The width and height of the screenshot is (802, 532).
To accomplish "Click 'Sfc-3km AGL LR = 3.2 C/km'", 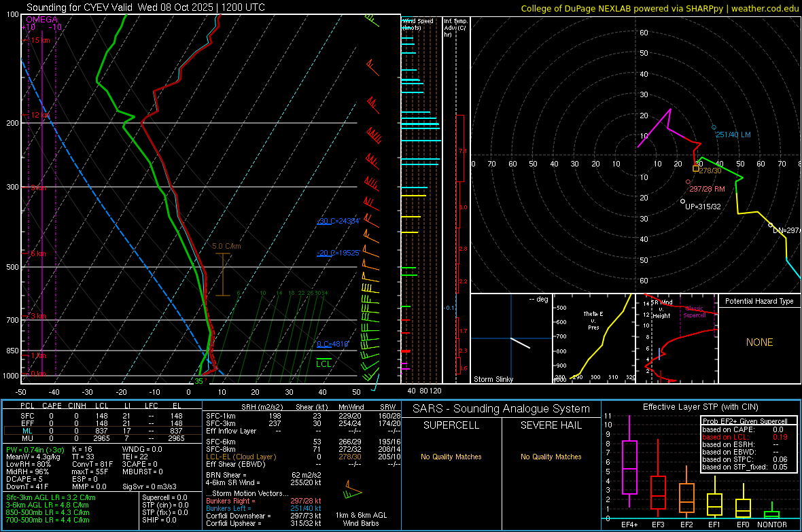I will [x=51, y=497].
